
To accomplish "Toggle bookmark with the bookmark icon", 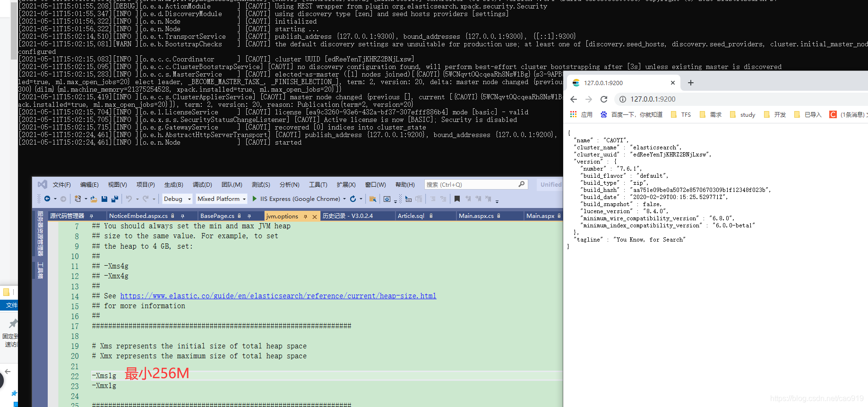I will 457,199.
